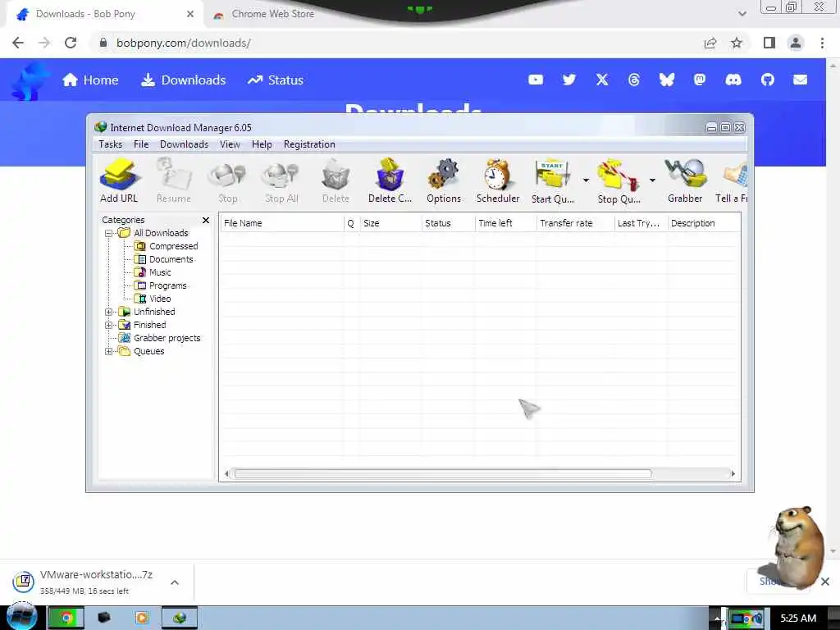Click the Transfer rate column header
Viewport: 840px width, 630px height.
(575, 223)
